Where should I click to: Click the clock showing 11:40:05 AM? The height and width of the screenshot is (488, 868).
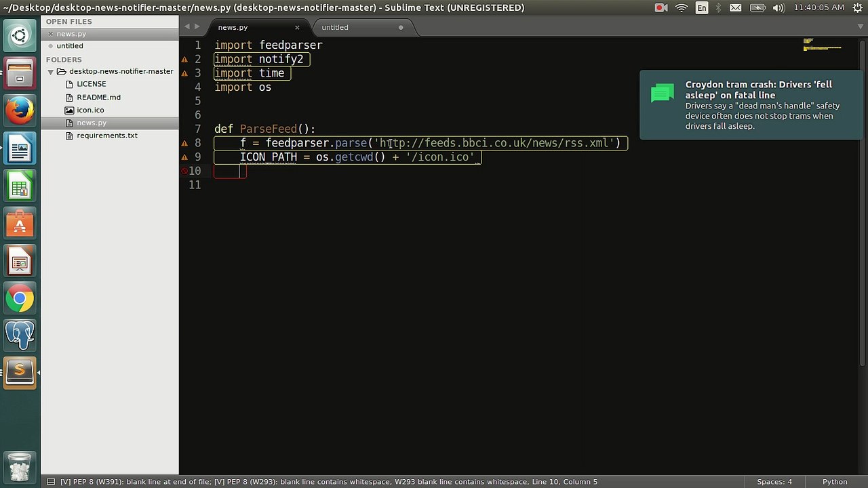coord(819,7)
